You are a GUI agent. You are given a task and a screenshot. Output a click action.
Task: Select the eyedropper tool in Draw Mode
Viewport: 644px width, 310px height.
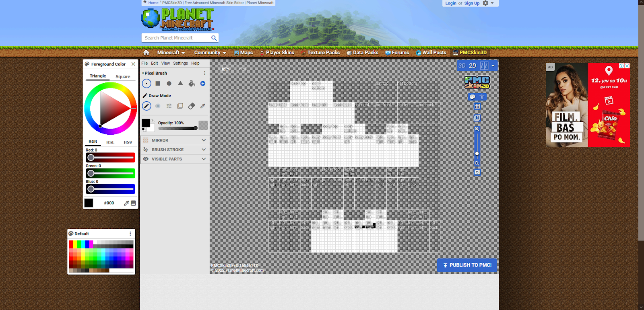(203, 106)
